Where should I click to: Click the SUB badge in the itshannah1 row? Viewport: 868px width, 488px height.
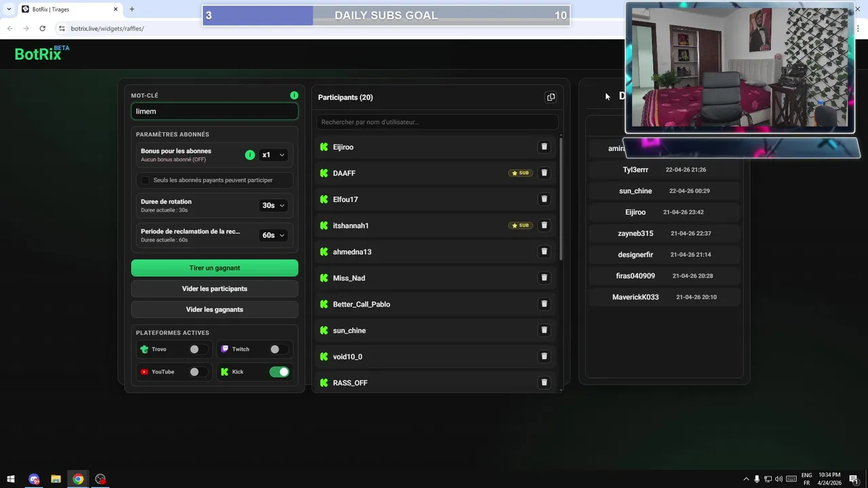pyautogui.click(x=520, y=225)
